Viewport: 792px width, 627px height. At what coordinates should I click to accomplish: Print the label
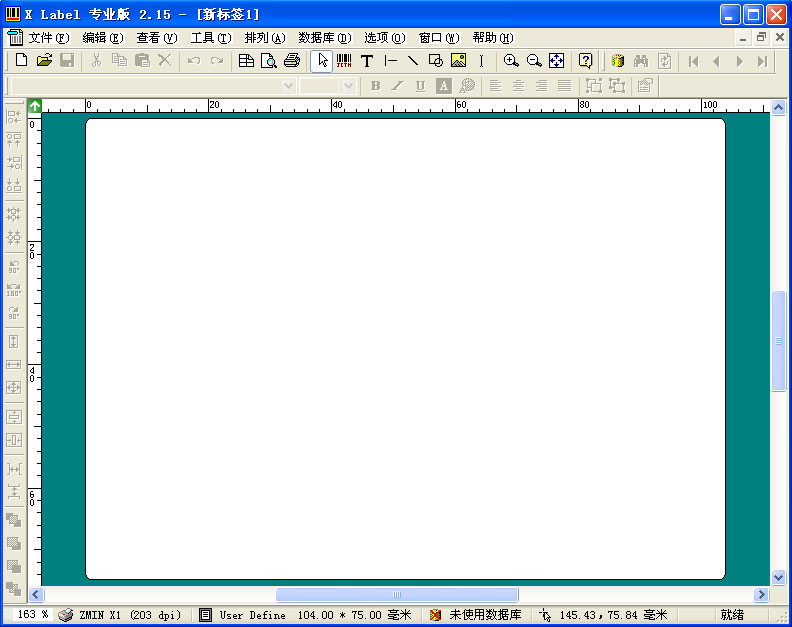[x=292, y=61]
